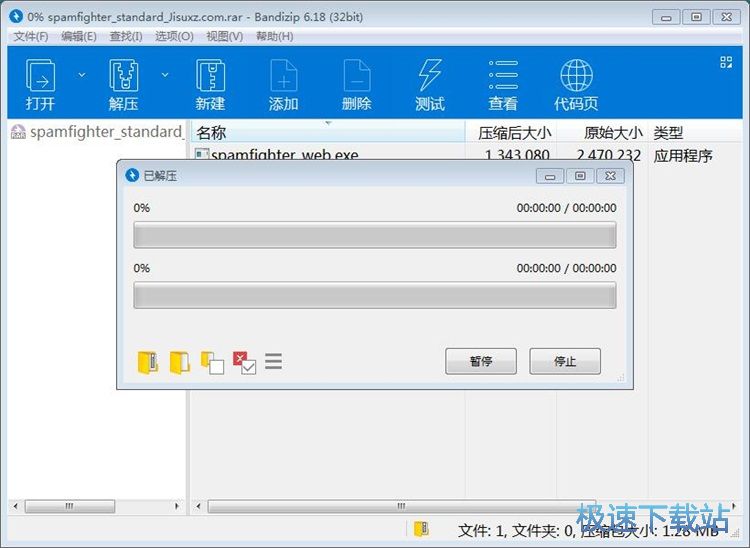Expand the dropdown arrow next to 解压

tap(165, 75)
